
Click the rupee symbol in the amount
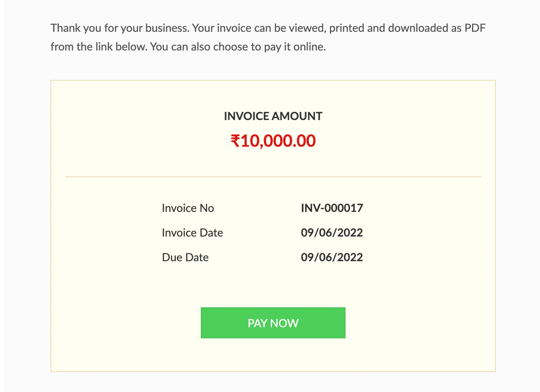tap(235, 141)
